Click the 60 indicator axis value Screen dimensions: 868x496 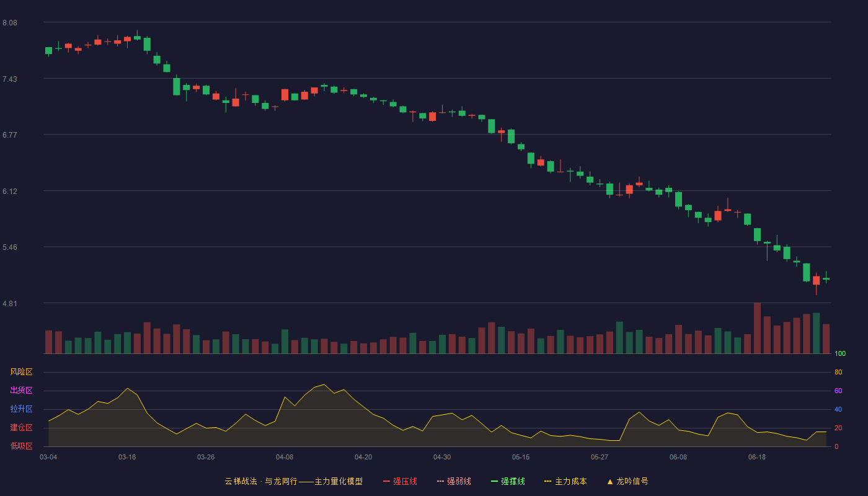(838, 391)
